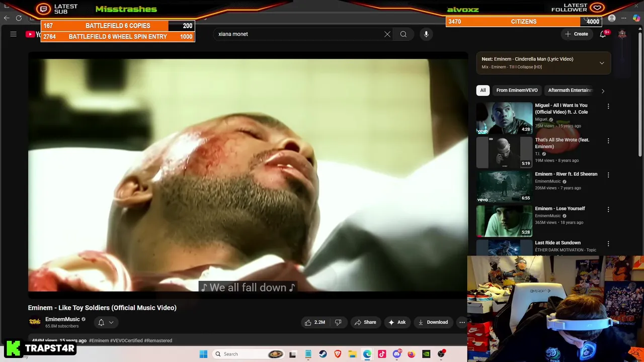Clear the search box with the X icon
This screenshot has height=362, width=644.
tap(387, 34)
